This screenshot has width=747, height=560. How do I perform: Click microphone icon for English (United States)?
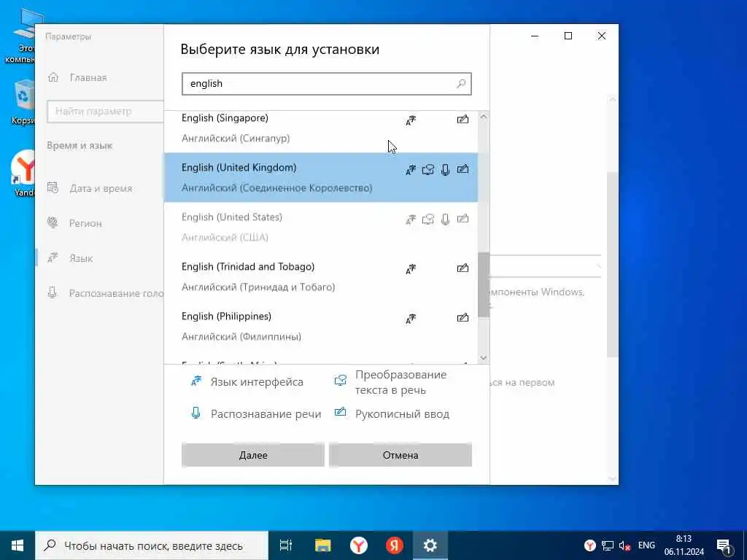click(446, 219)
